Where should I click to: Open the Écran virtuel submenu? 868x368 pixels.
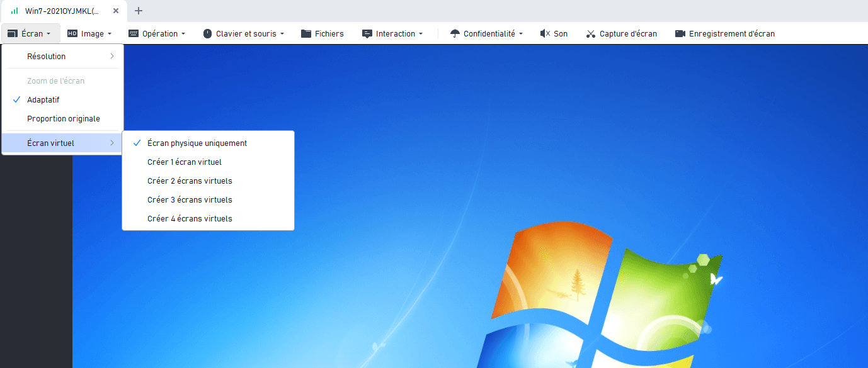click(63, 143)
